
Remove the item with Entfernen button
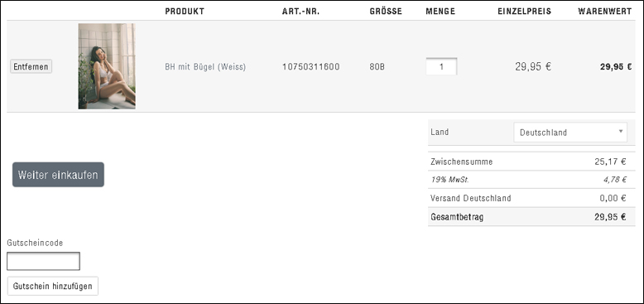point(31,66)
